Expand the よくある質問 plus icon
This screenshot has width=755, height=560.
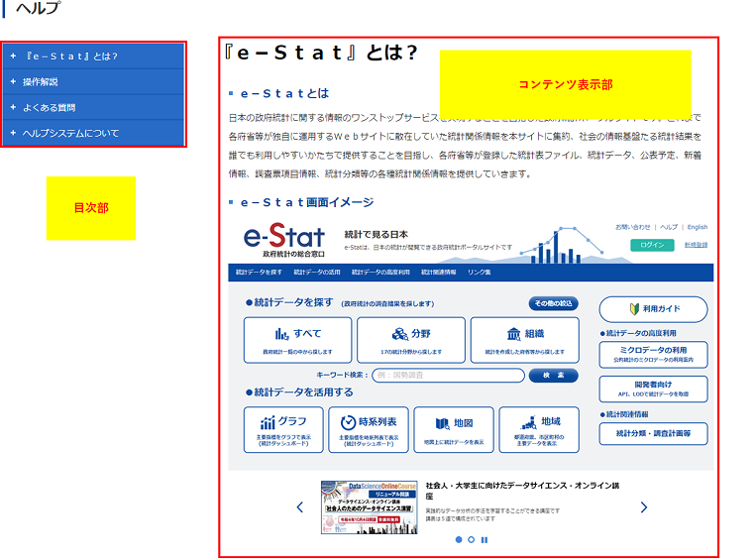[x=13, y=107]
